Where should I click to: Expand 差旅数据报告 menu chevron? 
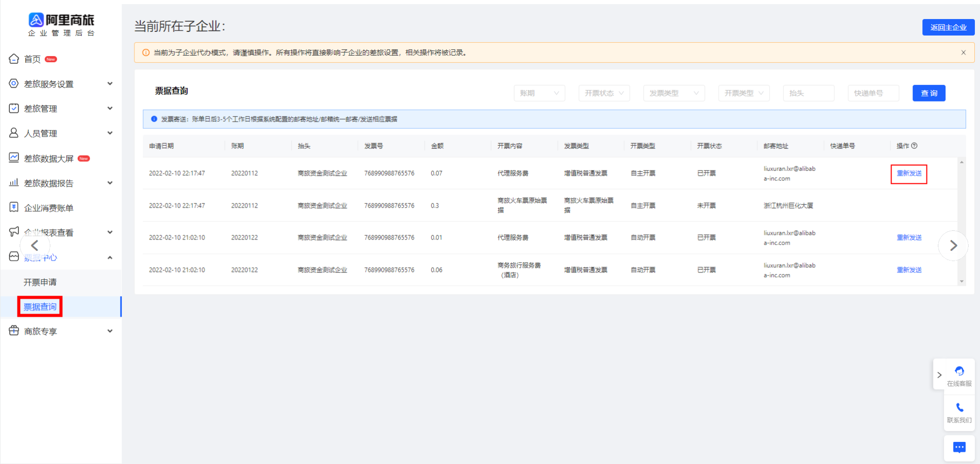click(110, 183)
